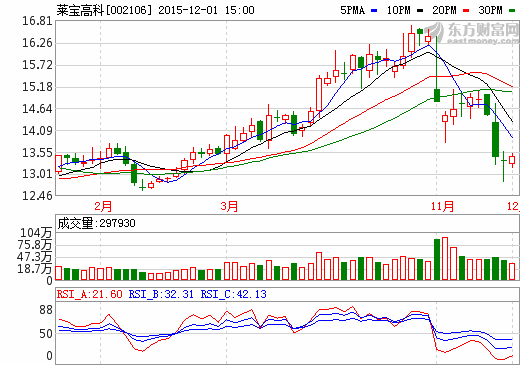Click the 2月 month label

pyautogui.click(x=103, y=206)
